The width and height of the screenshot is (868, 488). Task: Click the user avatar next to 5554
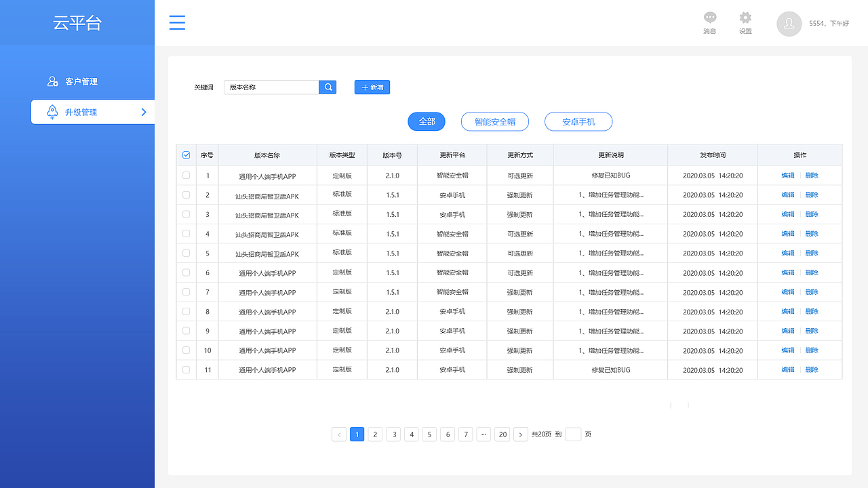(789, 23)
